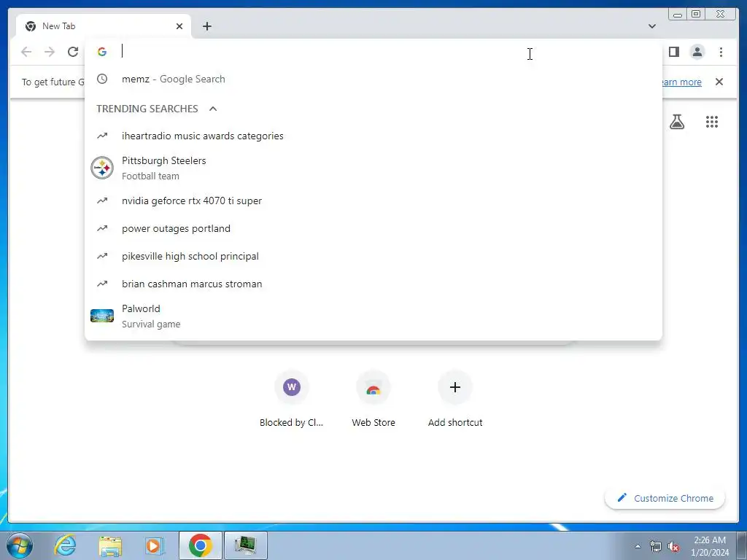Click the Palworld game thumbnail
747x560 pixels.
pyautogui.click(x=102, y=316)
